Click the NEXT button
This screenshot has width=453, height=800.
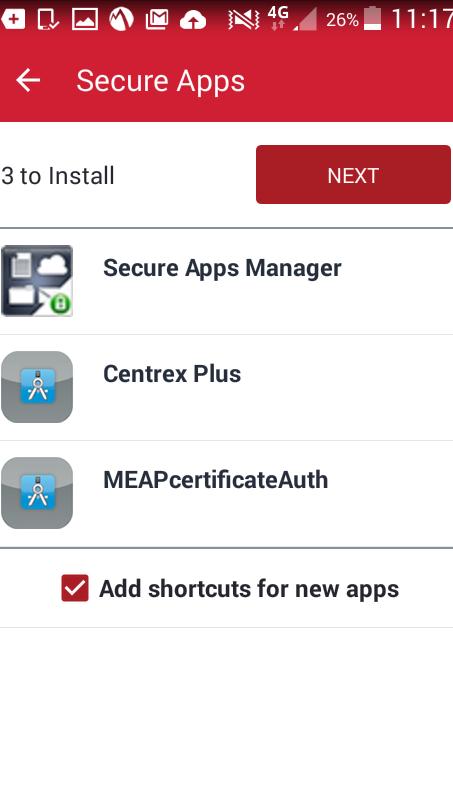354,174
